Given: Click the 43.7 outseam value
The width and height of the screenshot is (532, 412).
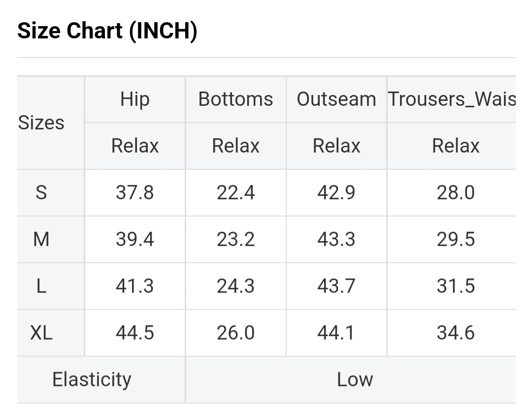Looking at the screenshot, I should pos(336,286).
